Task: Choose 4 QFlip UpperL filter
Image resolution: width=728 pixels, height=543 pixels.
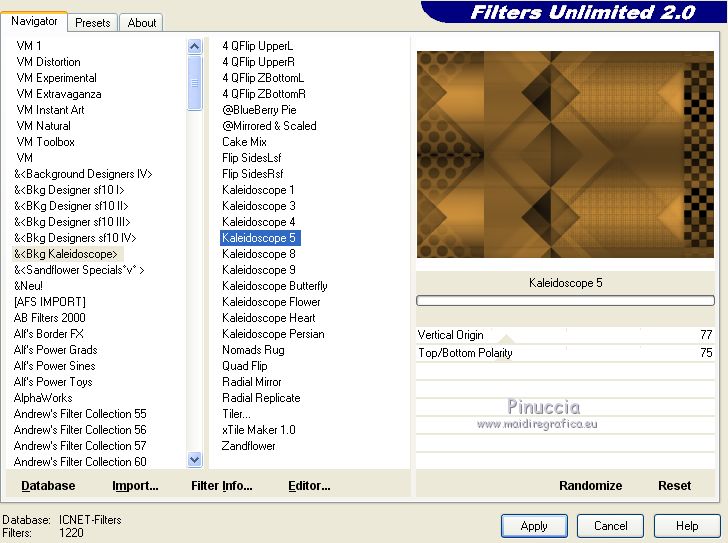Action: 257,45
